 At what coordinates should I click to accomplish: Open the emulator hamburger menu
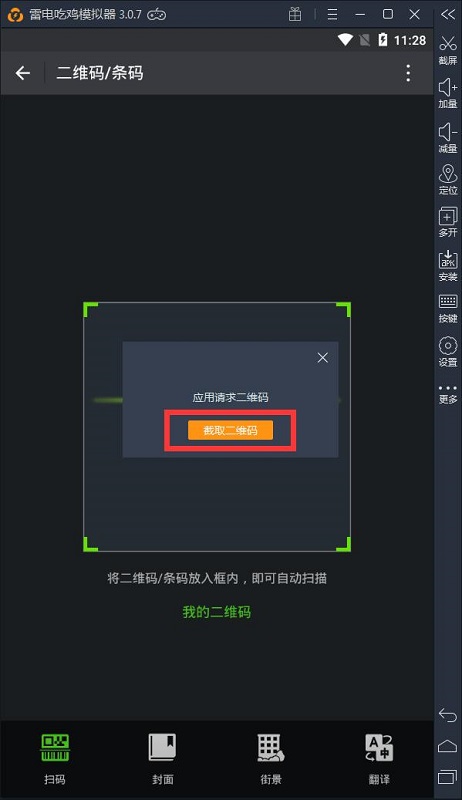[332, 14]
